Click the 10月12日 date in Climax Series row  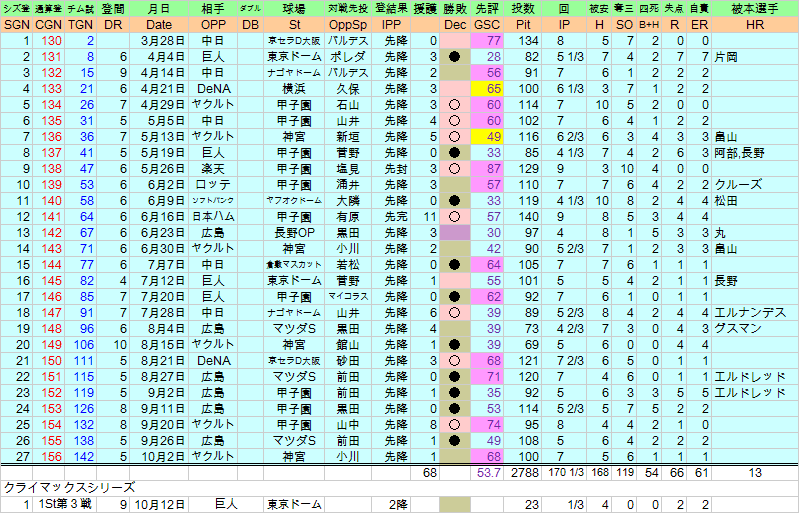[158, 505]
